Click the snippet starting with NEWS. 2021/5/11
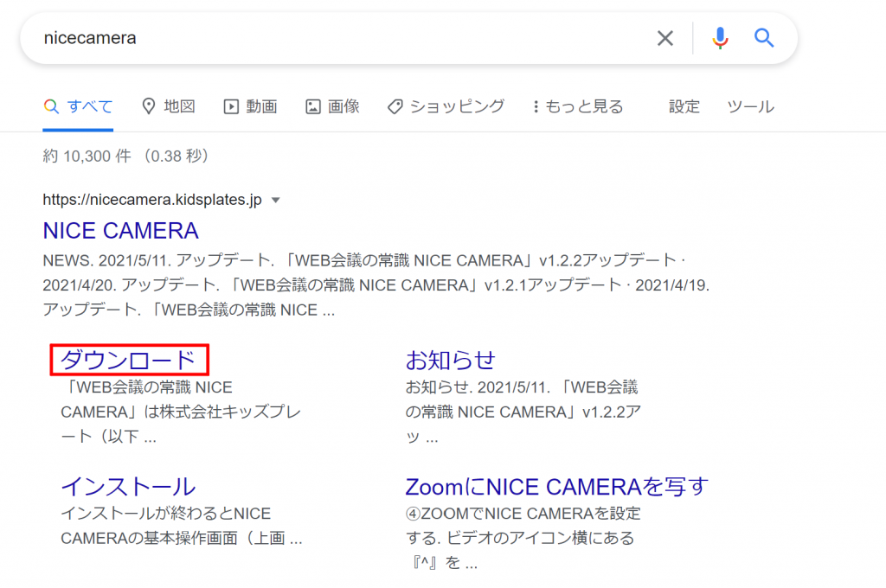This screenshot has height=588, width=886. tap(376, 285)
